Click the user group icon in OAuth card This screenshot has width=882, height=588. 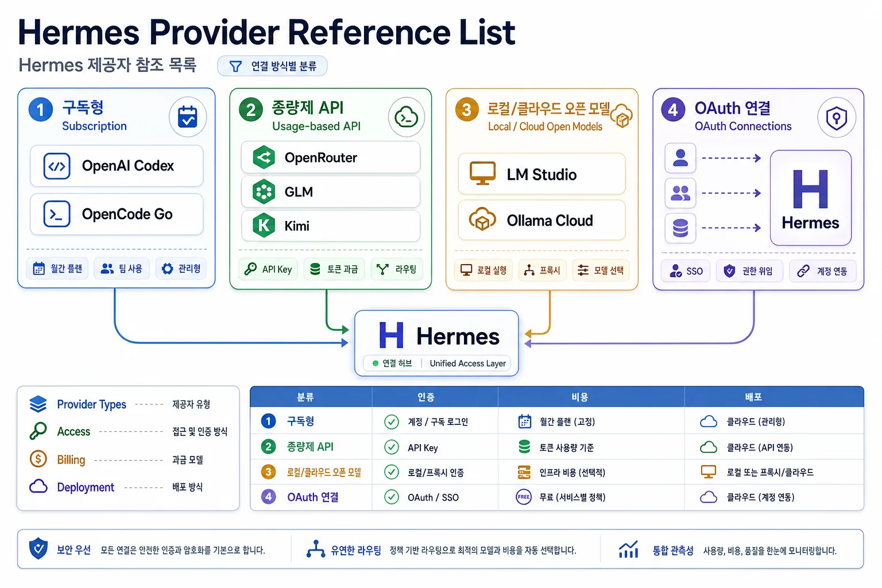pyautogui.click(x=680, y=193)
